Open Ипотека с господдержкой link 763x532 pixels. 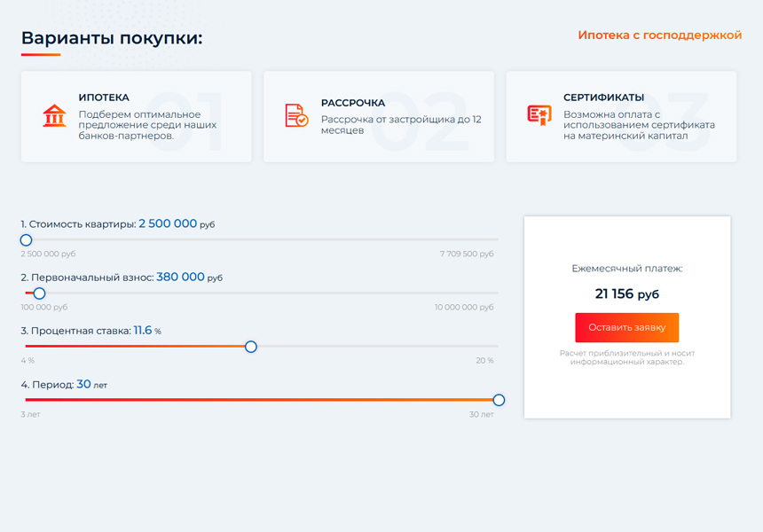click(660, 35)
